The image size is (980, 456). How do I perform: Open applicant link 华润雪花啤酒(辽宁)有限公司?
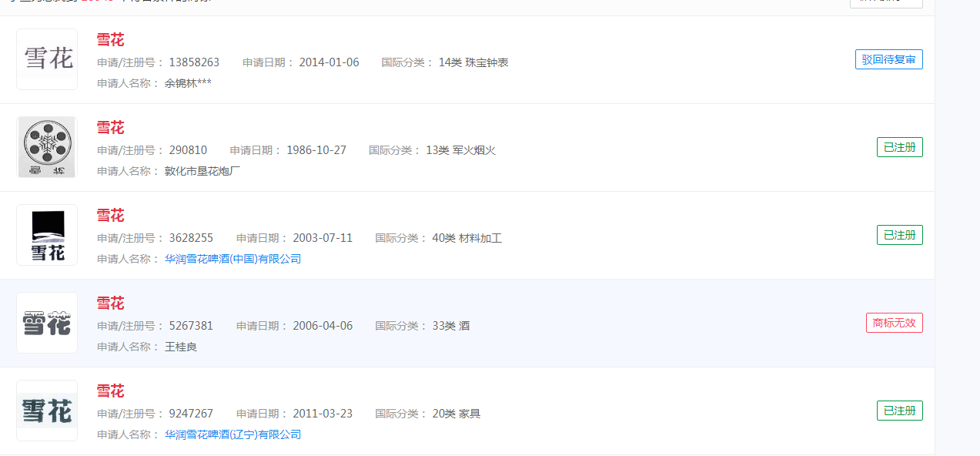coord(232,434)
